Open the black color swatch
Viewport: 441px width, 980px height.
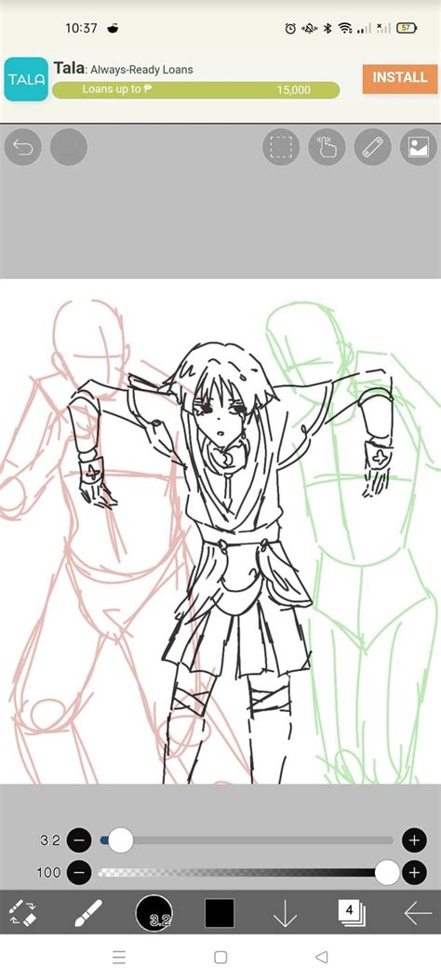click(x=220, y=913)
